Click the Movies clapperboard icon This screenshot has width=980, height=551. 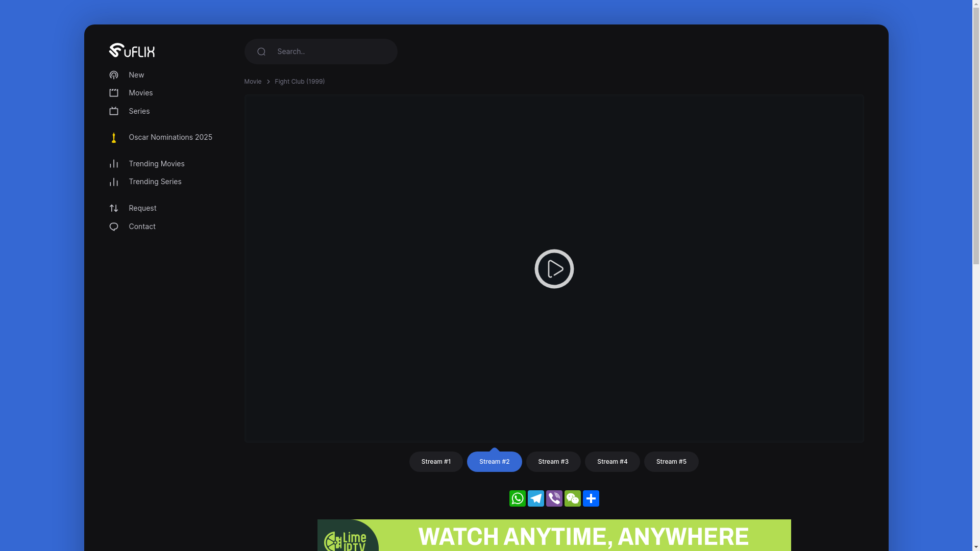click(x=114, y=93)
